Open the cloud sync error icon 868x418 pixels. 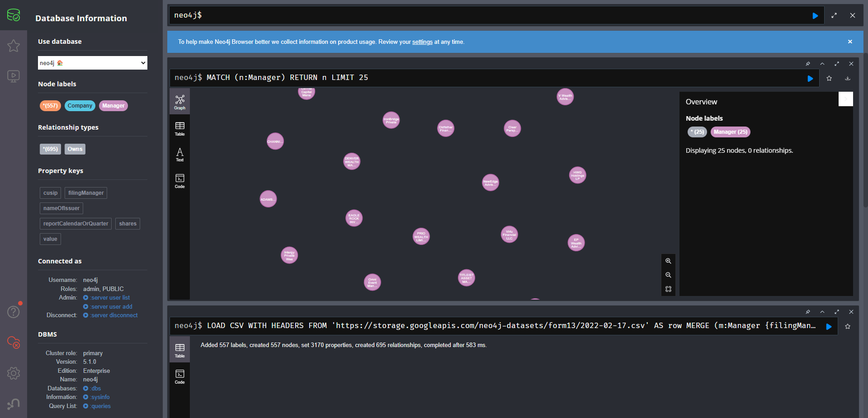[x=14, y=342]
